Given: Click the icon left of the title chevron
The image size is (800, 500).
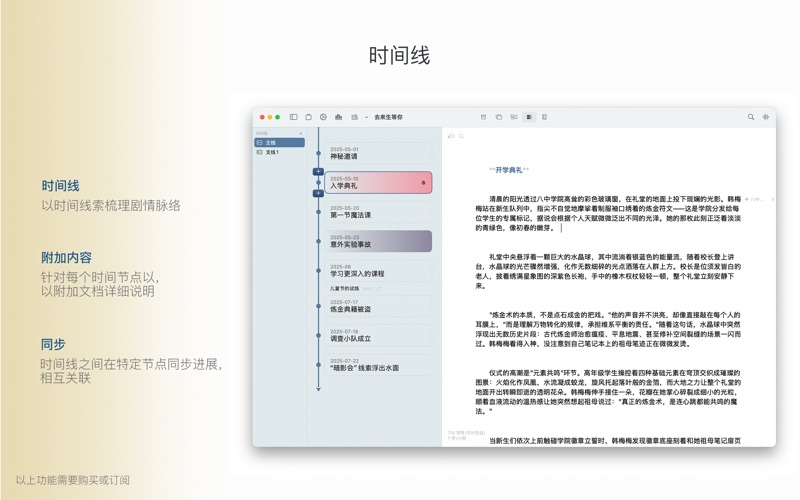Looking at the screenshot, I should pos(354,117).
